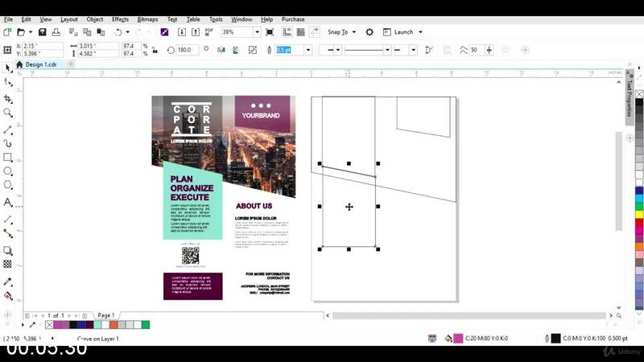Mirror the object horizontally
Screen dimensions: 644x362
click(x=221, y=50)
